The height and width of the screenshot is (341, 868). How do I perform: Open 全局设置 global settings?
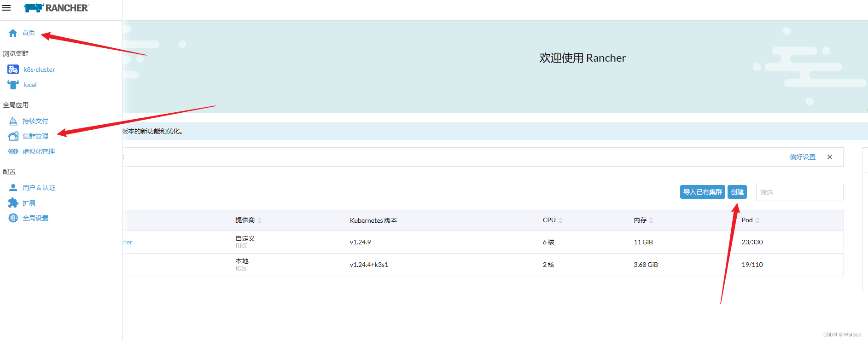pos(35,218)
